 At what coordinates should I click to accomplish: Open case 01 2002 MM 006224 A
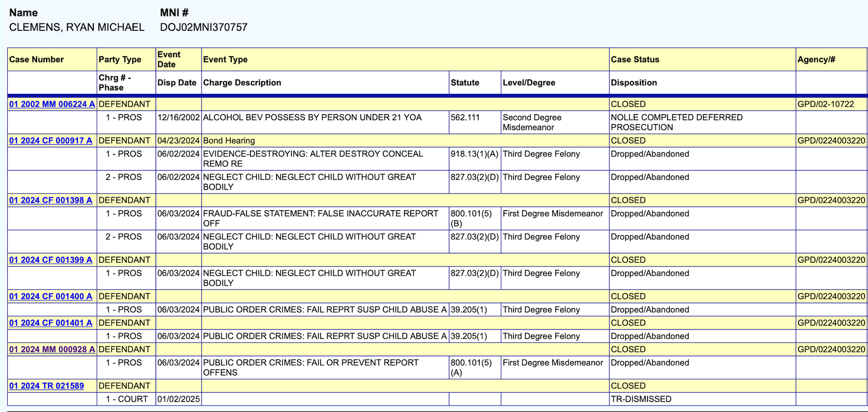tap(52, 104)
